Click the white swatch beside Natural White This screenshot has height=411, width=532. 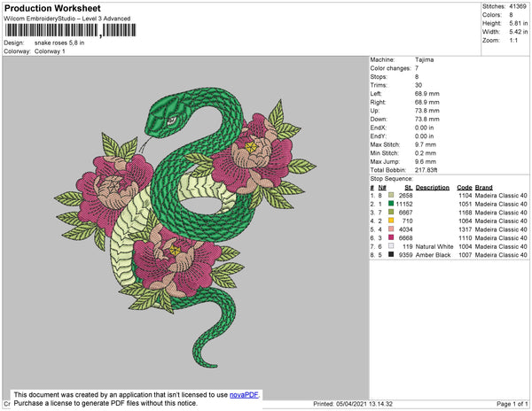pyautogui.click(x=391, y=246)
